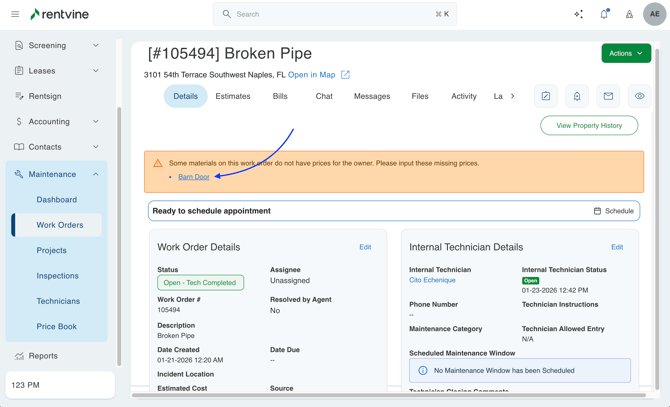Edit the Work Order Details section
This screenshot has height=407, width=670.
(365, 247)
